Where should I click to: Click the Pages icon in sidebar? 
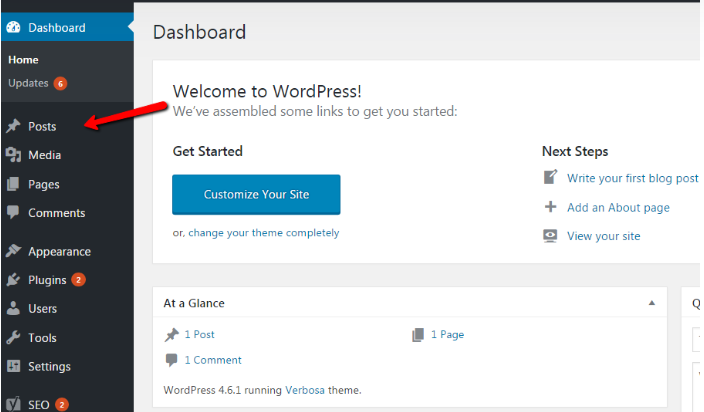point(13,184)
